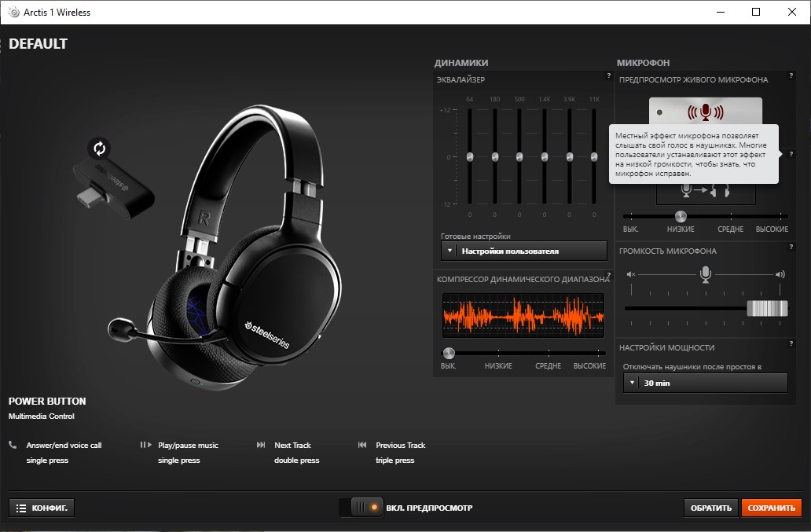Adjust the 64 Hz equalizer slider
This screenshot has width=811, height=532.
(x=470, y=156)
